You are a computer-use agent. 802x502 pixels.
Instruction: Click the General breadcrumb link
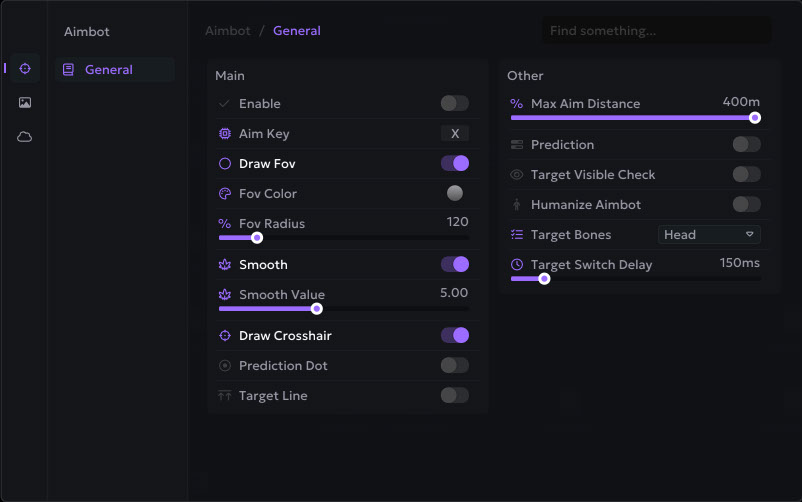click(297, 31)
